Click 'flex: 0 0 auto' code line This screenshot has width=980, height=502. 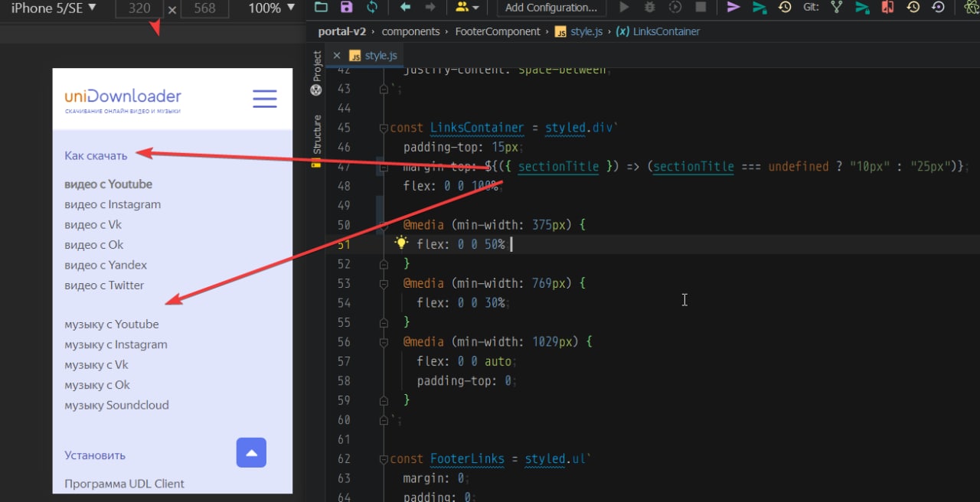[467, 361]
